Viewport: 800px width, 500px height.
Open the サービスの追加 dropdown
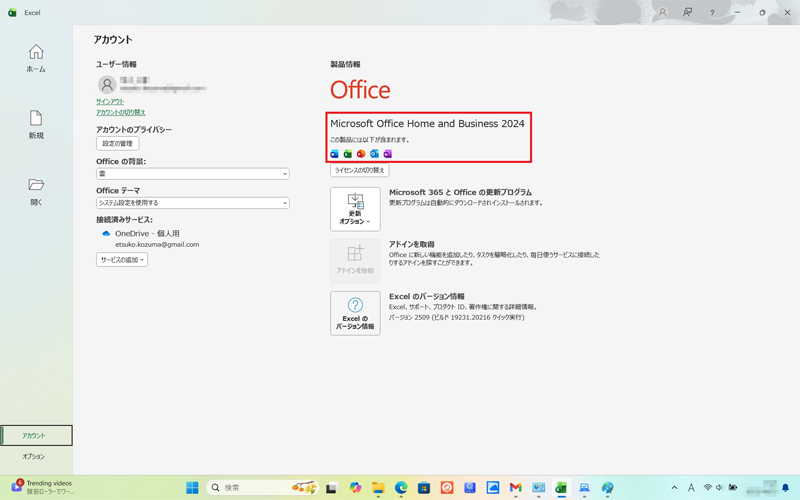click(122, 260)
